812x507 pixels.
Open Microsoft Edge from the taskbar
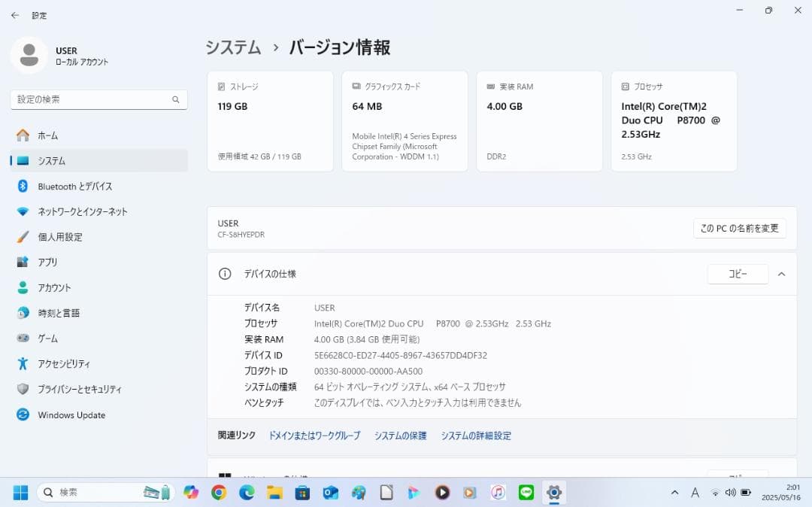coord(246,493)
